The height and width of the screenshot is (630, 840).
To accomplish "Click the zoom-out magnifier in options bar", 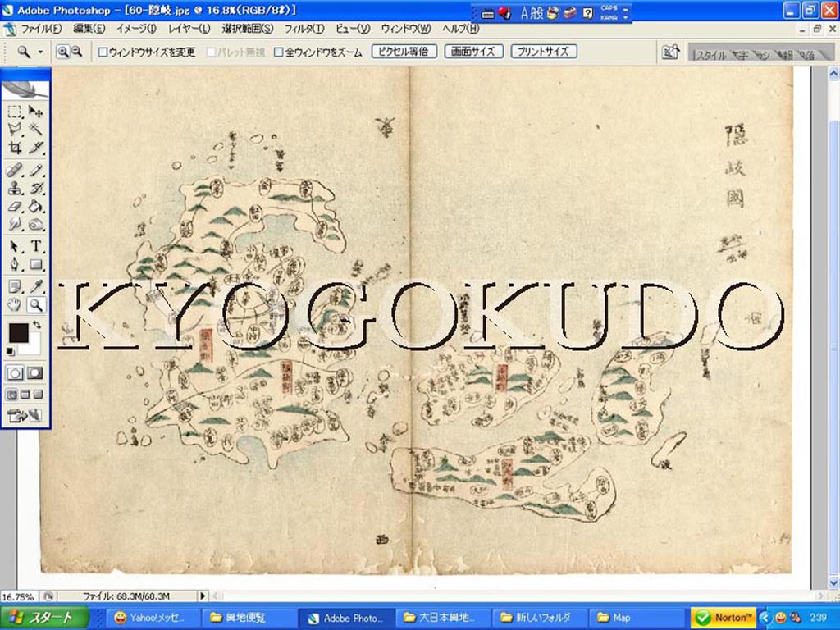I will click(76, 52).
